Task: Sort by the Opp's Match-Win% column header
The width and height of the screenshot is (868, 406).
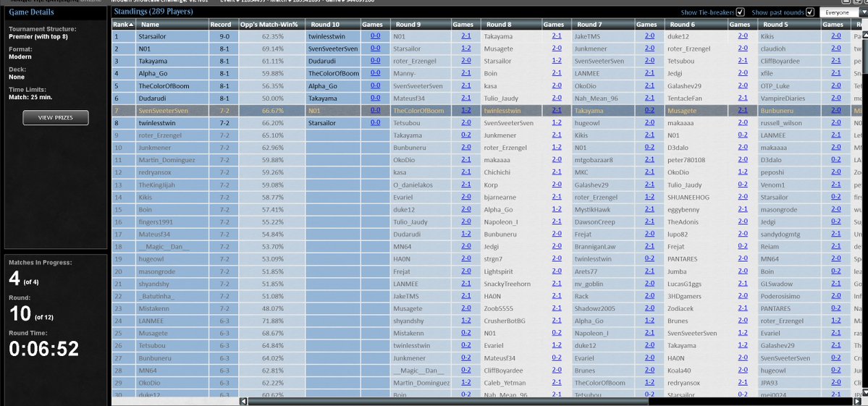Action: tap(271, 25)
